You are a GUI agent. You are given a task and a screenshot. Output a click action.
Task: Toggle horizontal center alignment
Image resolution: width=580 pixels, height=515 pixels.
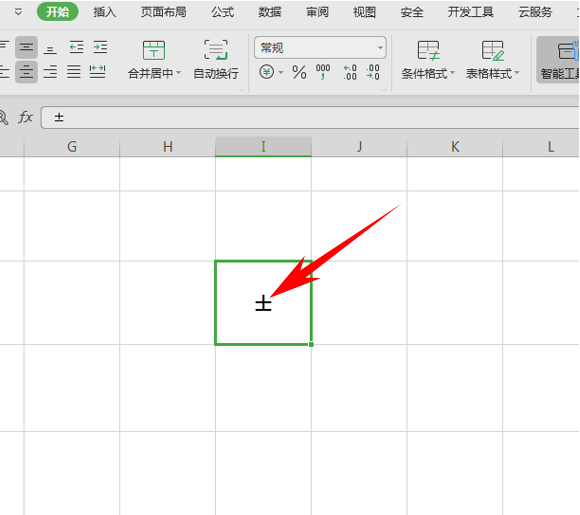pyautogui.click(x=26, y=72)
